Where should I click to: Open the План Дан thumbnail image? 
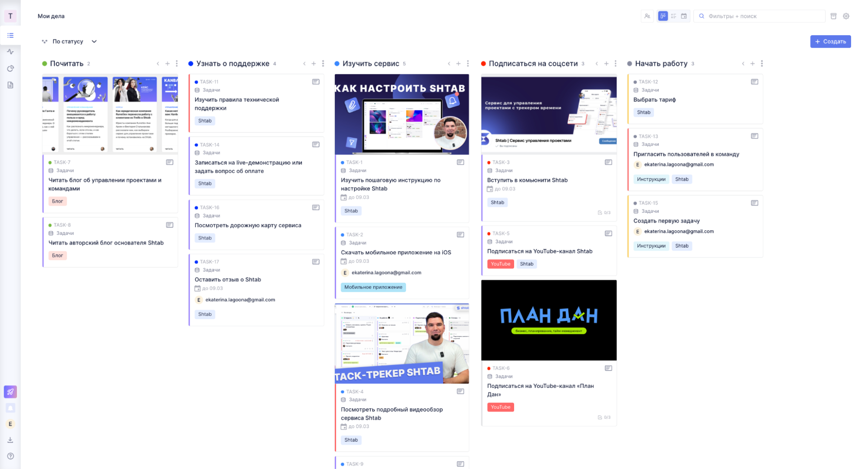548,320
